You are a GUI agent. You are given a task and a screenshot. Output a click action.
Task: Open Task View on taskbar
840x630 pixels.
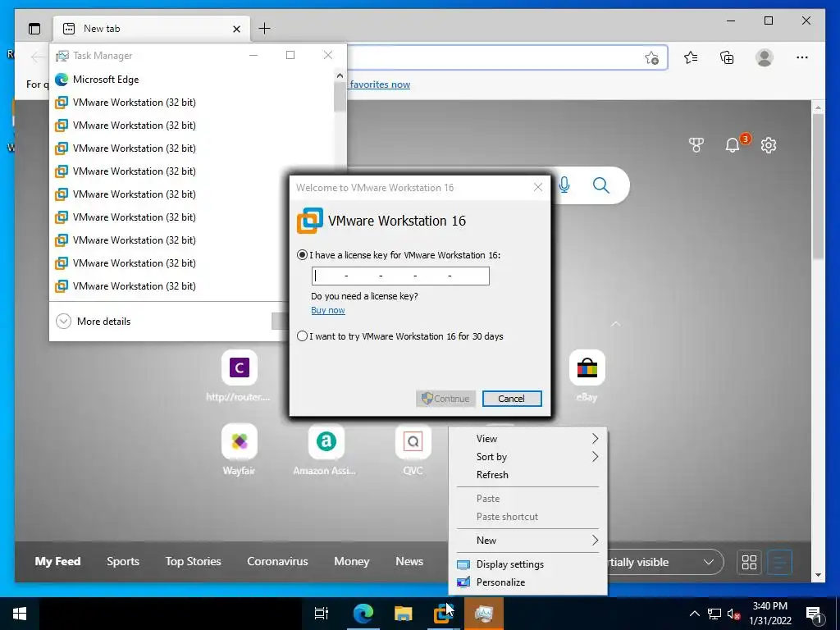click(x=322, y=614)
